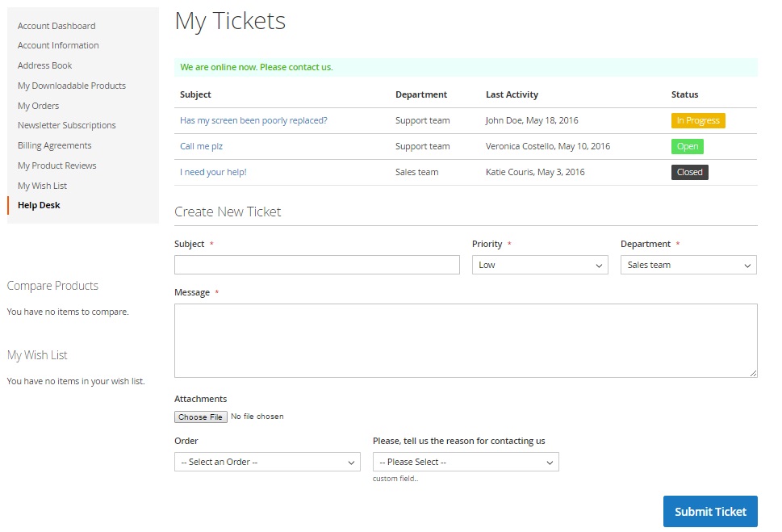Open the 'Call me plz' ticket
The image size is (782, 532).
point(202,146)
